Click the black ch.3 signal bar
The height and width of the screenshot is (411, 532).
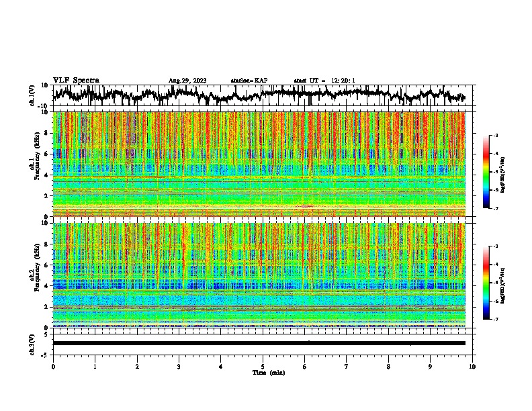pyautogui.click(x=259, y=343)
